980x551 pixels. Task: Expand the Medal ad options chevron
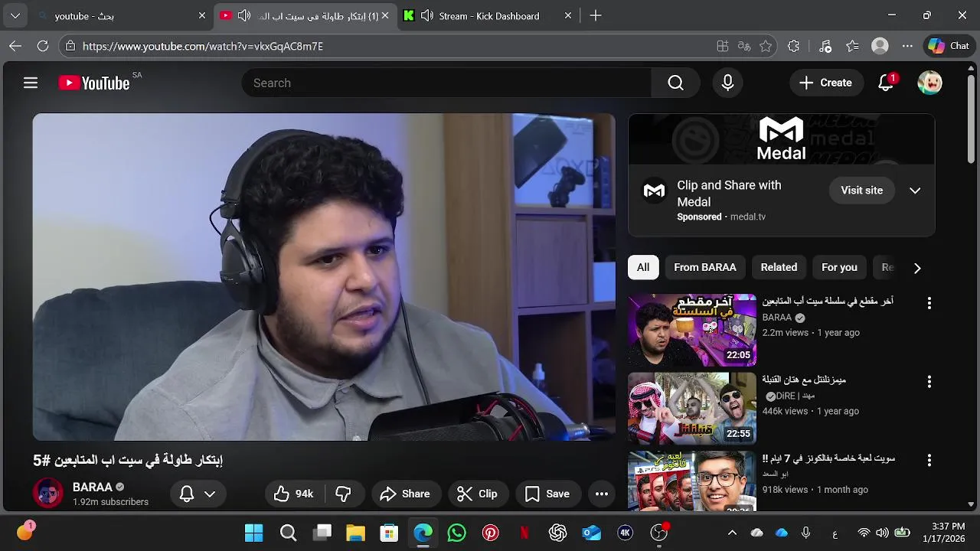pos(915,191)
